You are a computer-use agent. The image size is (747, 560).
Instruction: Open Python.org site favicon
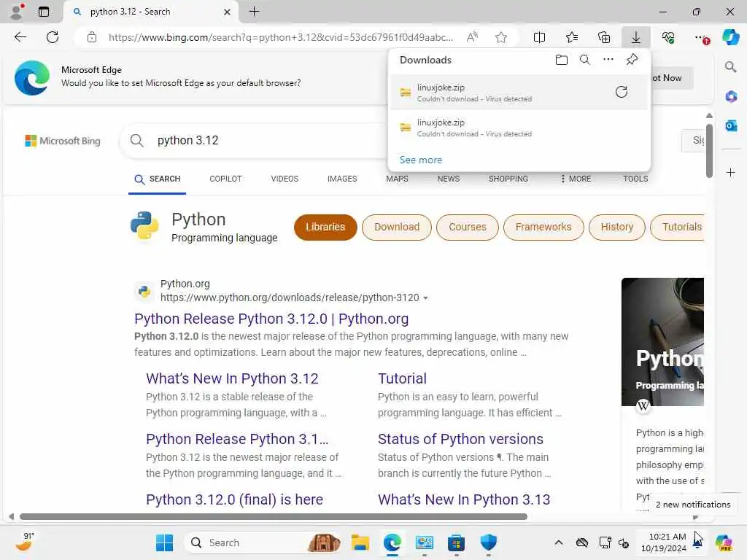[144, 290]
